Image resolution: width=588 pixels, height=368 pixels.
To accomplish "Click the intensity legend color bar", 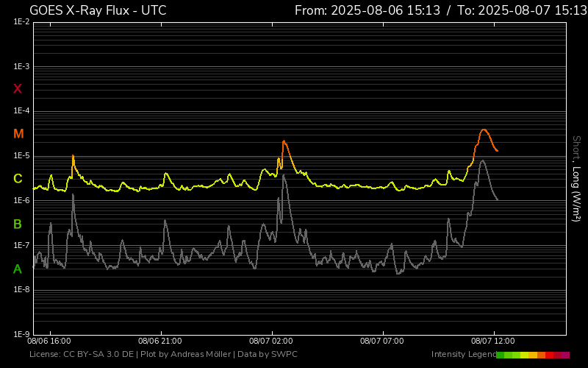I will tap(532, 355).
